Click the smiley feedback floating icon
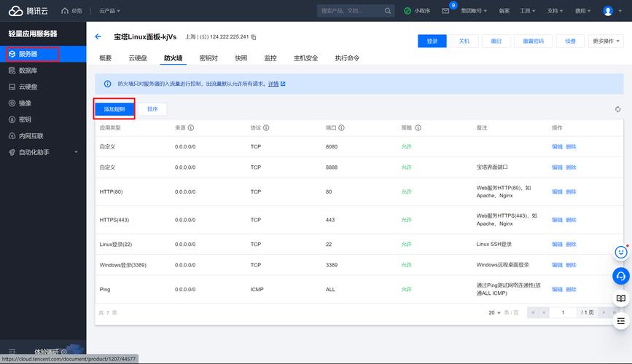 click(x=621, y=253)
